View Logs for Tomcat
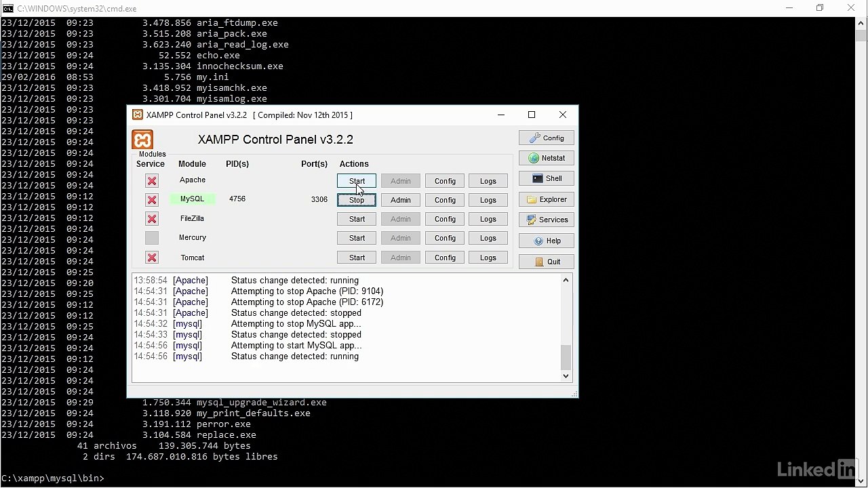The width and height of the screenshot is (868, 488). 488,258
